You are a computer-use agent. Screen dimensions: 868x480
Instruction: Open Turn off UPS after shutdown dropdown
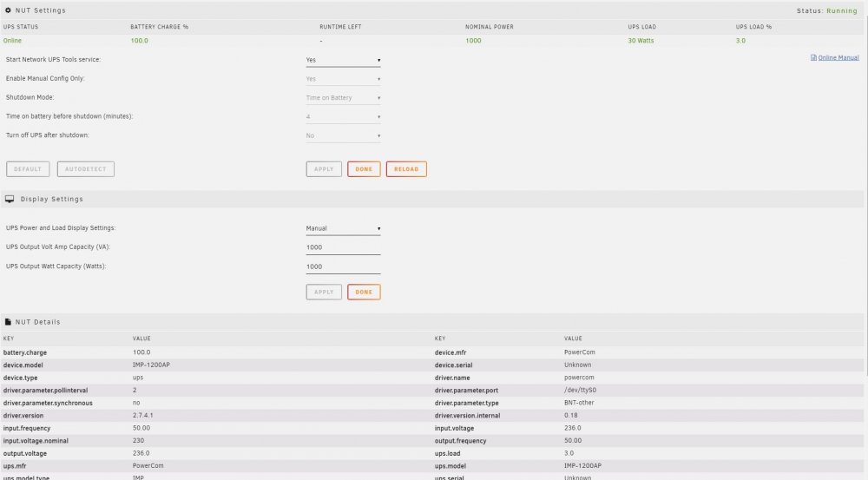point(343,135)
